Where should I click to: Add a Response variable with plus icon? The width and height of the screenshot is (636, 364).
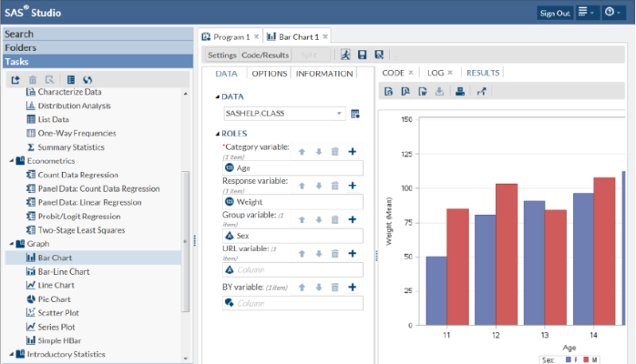tap(352, 186)
